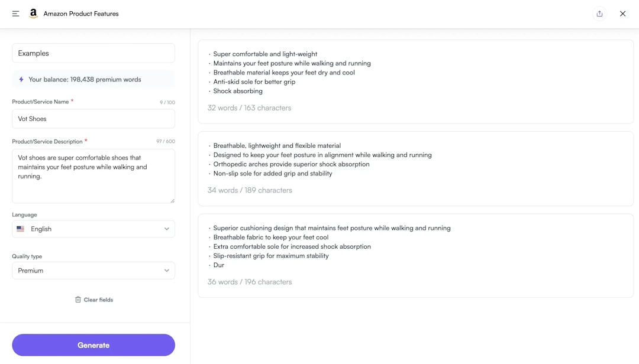This screenshot has width=639, height=364.
Task: Click the premium words balance banner
Action: (x=93, y=79)
